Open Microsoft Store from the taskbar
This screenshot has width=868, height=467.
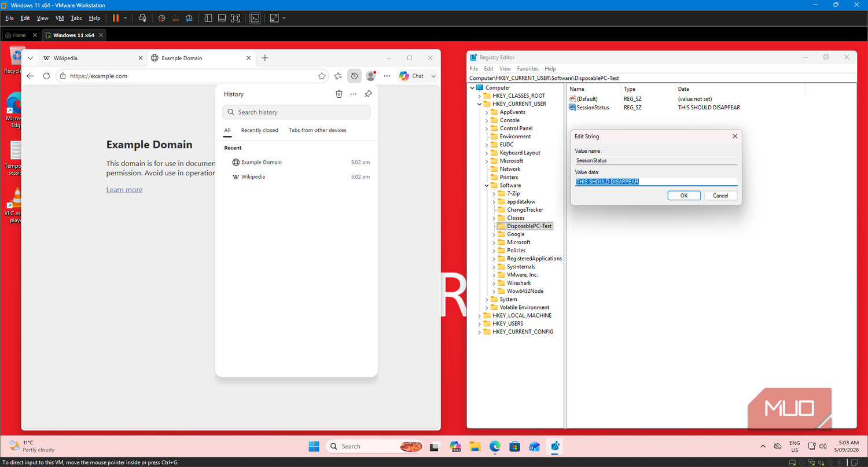(x=514, y=446)
